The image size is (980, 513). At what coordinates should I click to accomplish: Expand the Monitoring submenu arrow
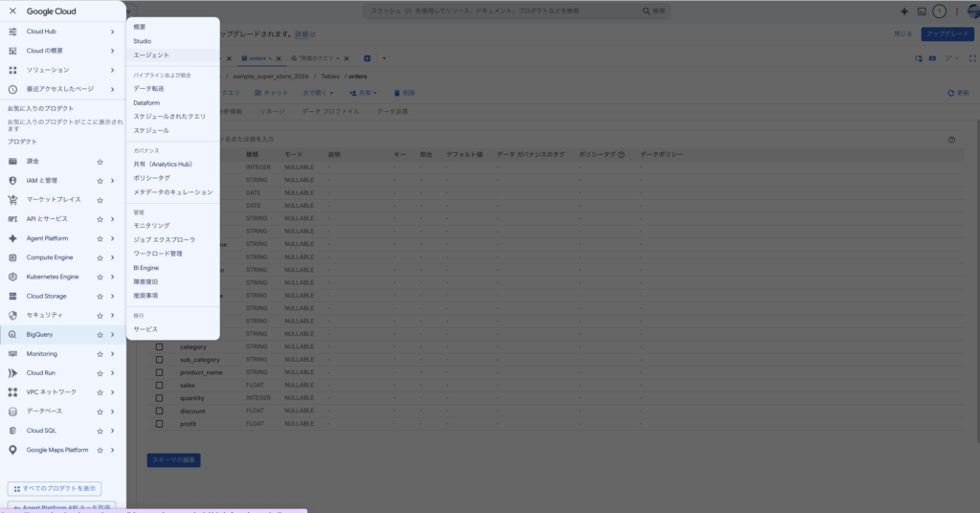coord(113,354)
